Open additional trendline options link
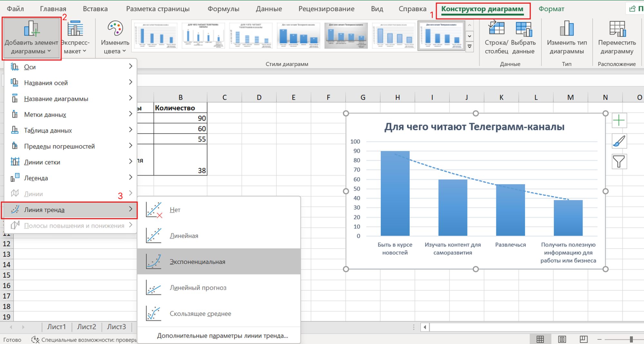 coord(222,336)
